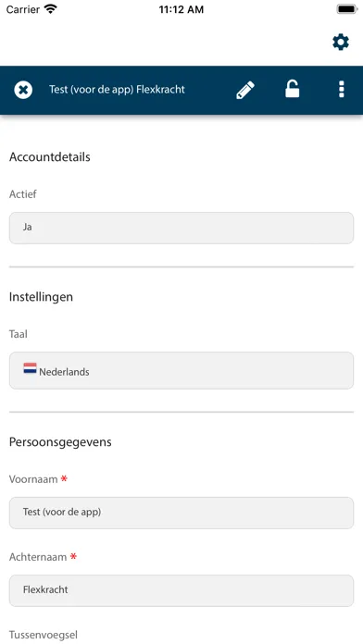Tap the Dutch flag icon
Image resolution: width=363 pixels, height=644 pixels.
[x=30, y=368]
